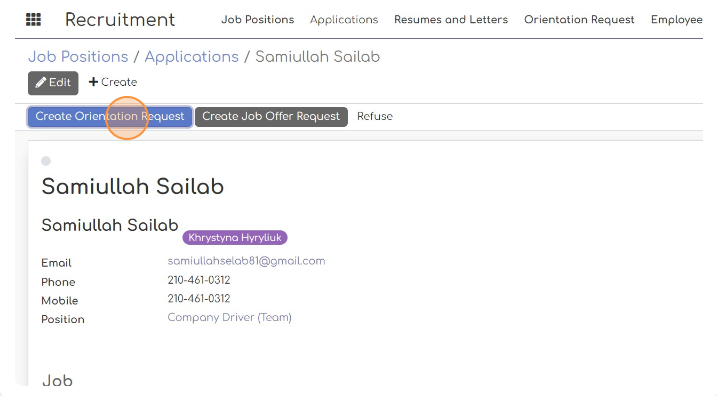Viewport: 717px width, 396px height.
Task: Click the Create button
Action: click(x=113, y=82)
